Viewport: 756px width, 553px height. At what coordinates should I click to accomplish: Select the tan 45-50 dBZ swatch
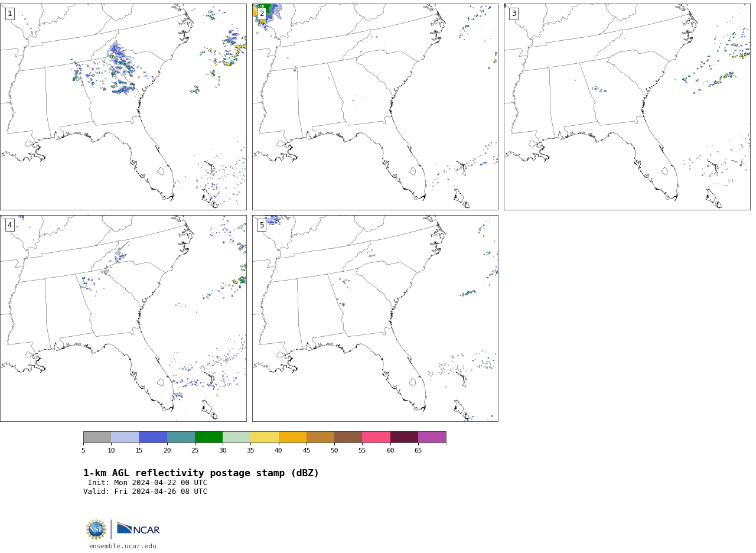[x=320, y=437]
